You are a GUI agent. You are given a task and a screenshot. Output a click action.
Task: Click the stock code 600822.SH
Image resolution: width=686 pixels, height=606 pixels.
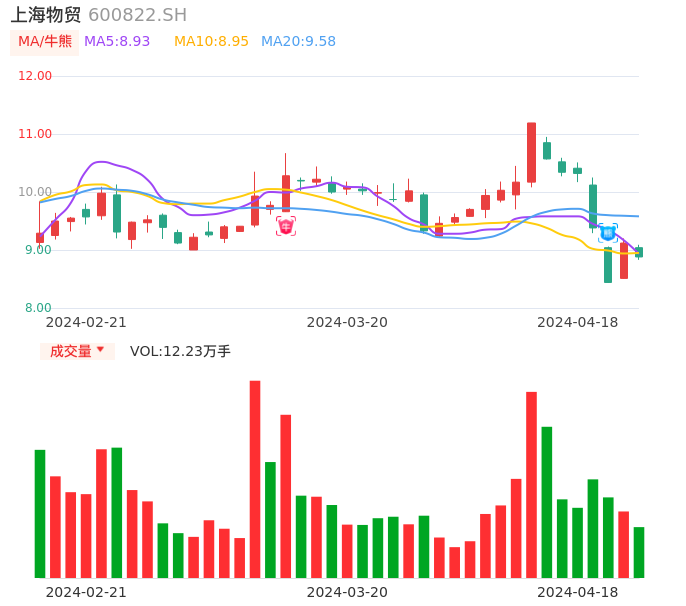point(137,15)
